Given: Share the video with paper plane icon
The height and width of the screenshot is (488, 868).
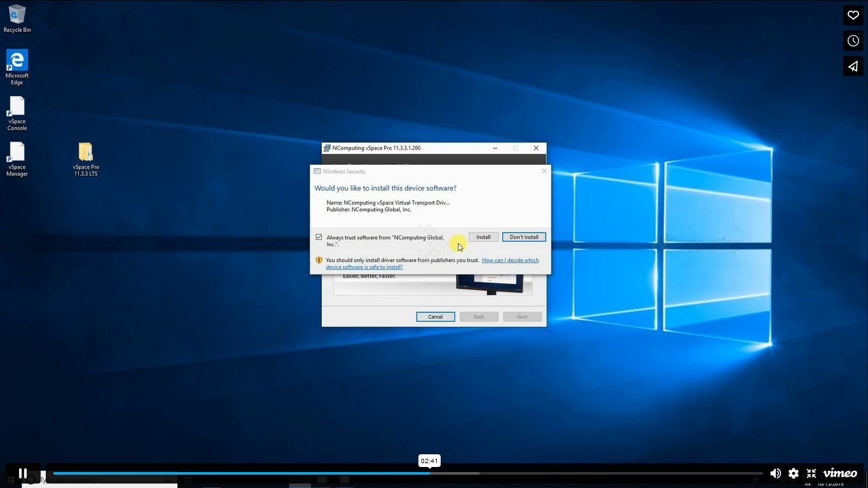Looking at the screenshot, I should click(853, 66).
